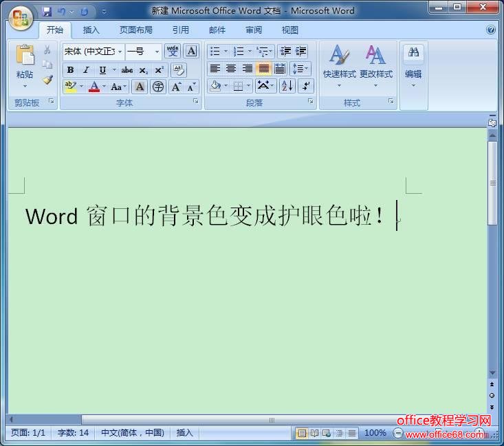Open the 引用 tab

click(x=181, y=30)
